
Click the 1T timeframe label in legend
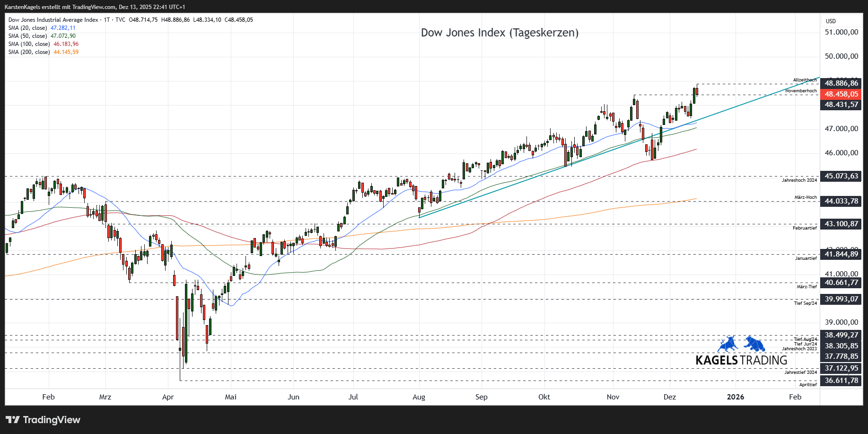coord(107,20)
